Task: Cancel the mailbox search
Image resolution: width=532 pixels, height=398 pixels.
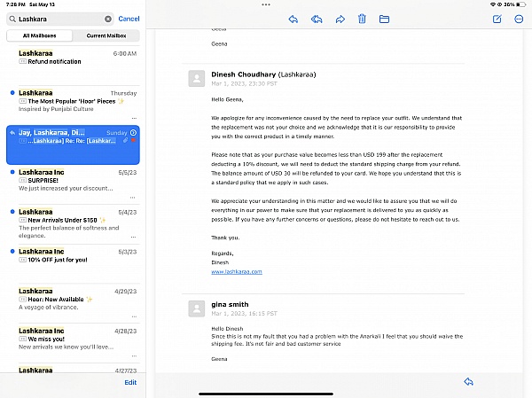Action: click(129, 19)
